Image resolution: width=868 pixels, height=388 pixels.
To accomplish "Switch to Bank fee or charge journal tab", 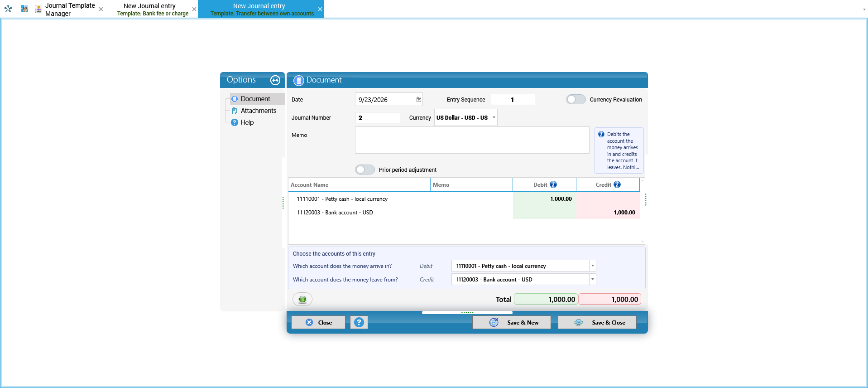I will coord(153,9).
